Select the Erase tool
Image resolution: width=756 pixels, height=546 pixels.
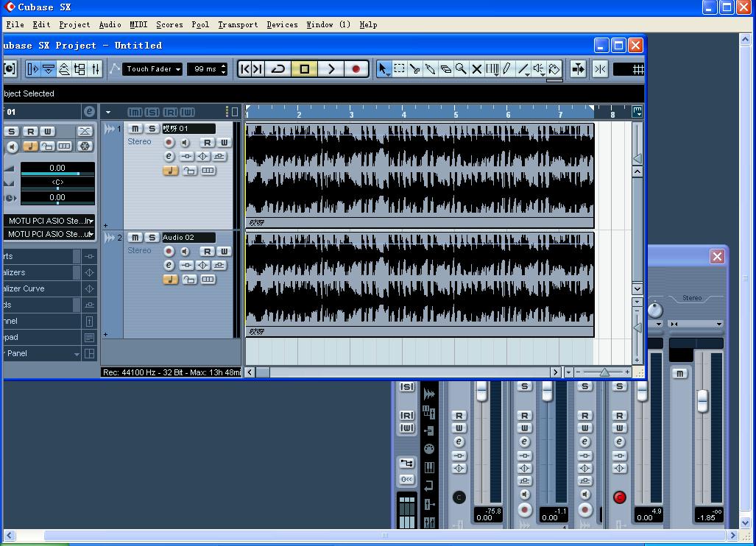pos(445,69)
